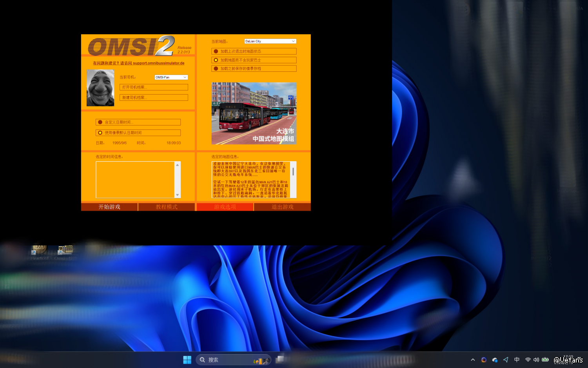Open the Windows Start menu
This screenshot has height=368, width=588.
click(x=187, y=360)
